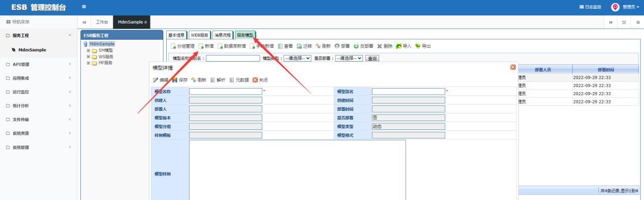Select the WS服务 folder

[105, 56]
